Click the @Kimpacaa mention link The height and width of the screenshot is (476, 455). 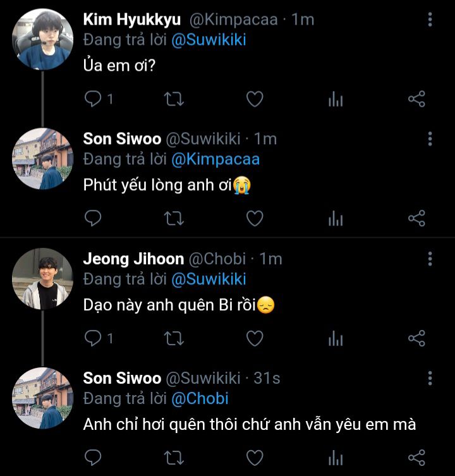point(215,159)
